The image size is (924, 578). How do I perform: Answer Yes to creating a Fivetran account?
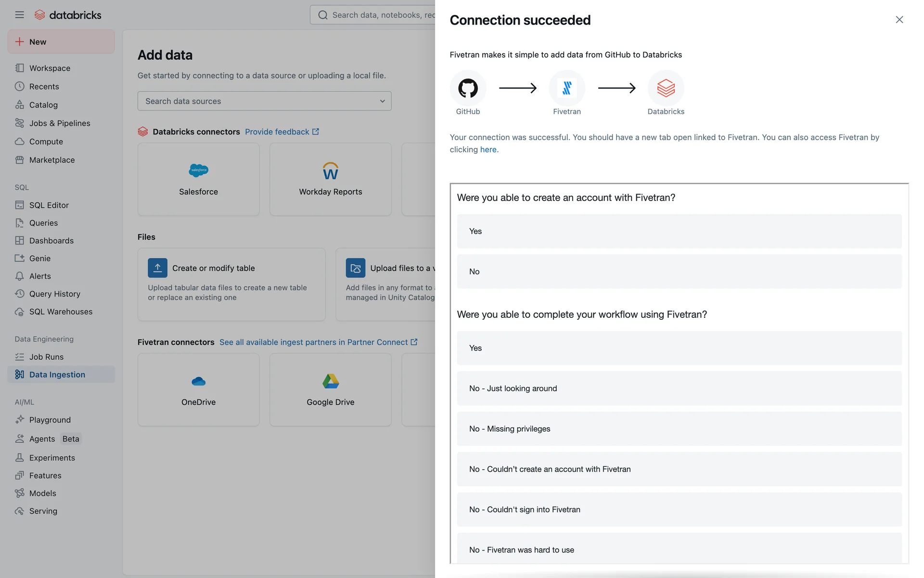679,231
